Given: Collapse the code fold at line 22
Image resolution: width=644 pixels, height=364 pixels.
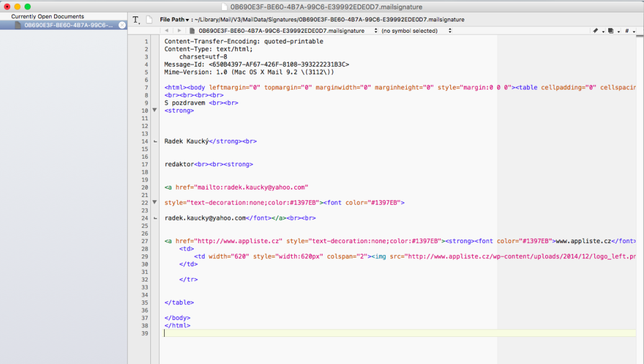Looking at the screenshot, I should click(x=155, y=202).
